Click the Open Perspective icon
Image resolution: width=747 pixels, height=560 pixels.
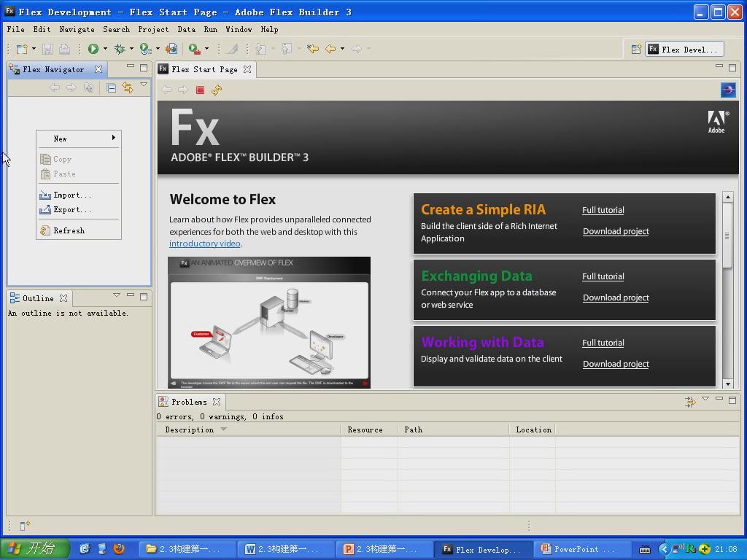(636, 49)
